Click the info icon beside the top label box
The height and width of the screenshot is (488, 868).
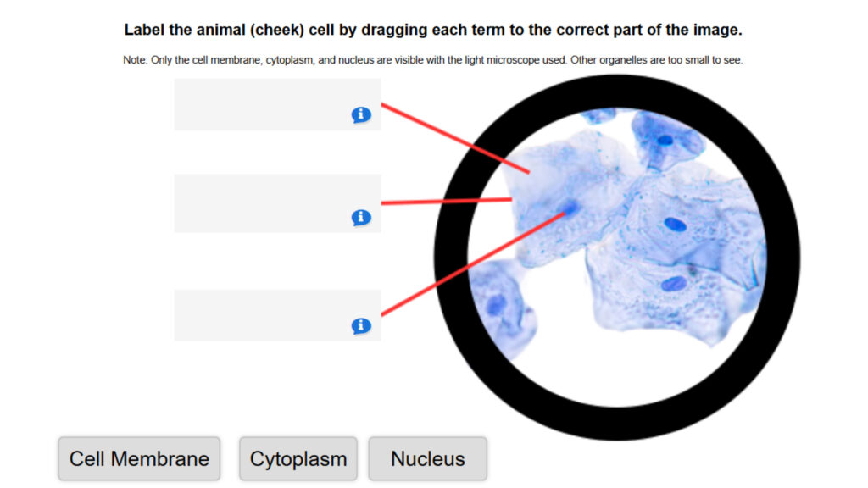point(360,115)
